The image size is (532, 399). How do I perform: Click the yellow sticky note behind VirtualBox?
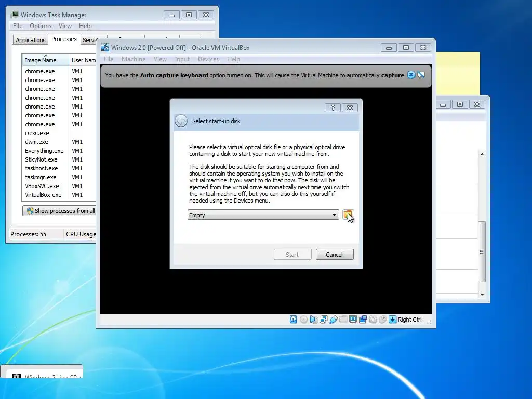pyautogui.click(x=458, y=73)
